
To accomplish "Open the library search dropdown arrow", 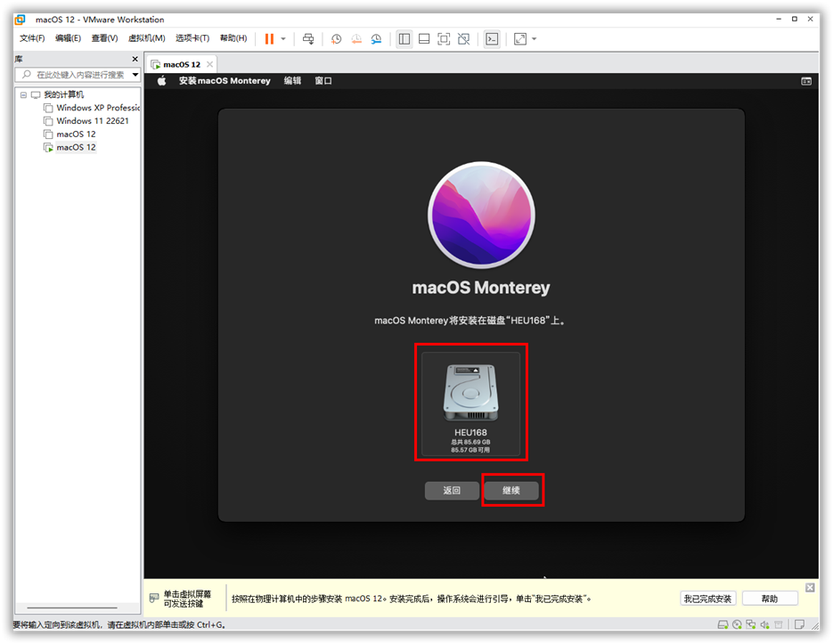I will 135,75.
